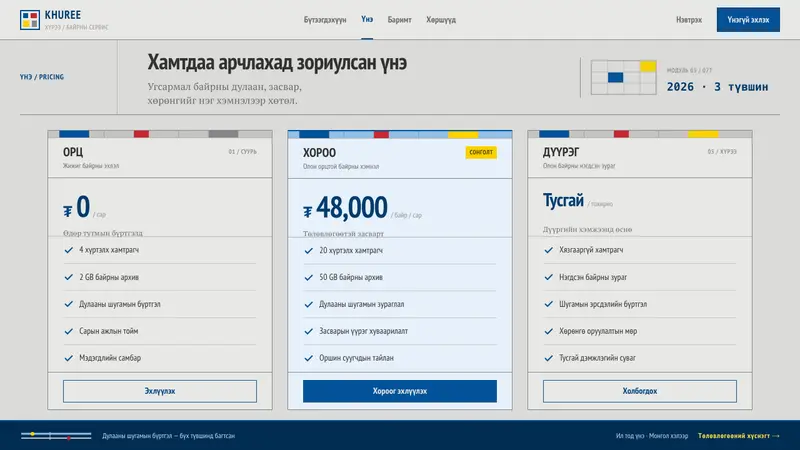Click the Холбогдох button on ДҮҮРЭГ plan
This screenshot has width=800, height=450.
pyautogui.click(x=640, y=391)
